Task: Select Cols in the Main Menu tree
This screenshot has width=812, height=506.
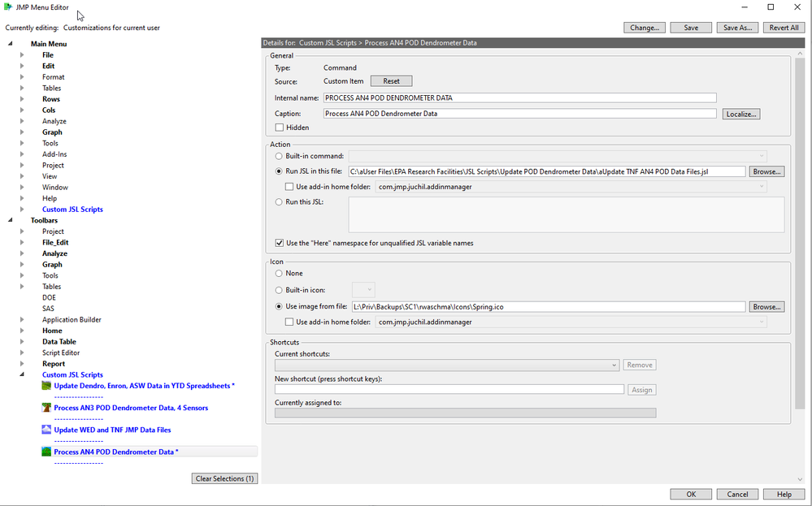Action: [x=49, y=110]
